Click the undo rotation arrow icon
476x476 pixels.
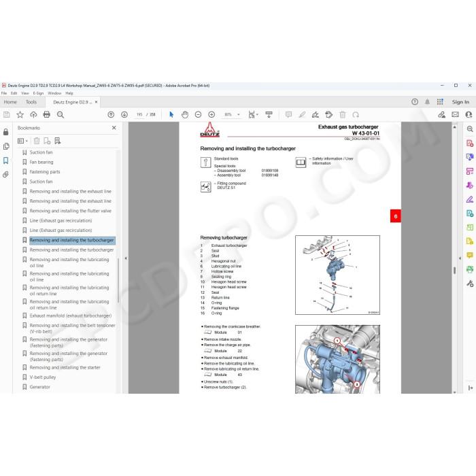[x=356, y=114]
